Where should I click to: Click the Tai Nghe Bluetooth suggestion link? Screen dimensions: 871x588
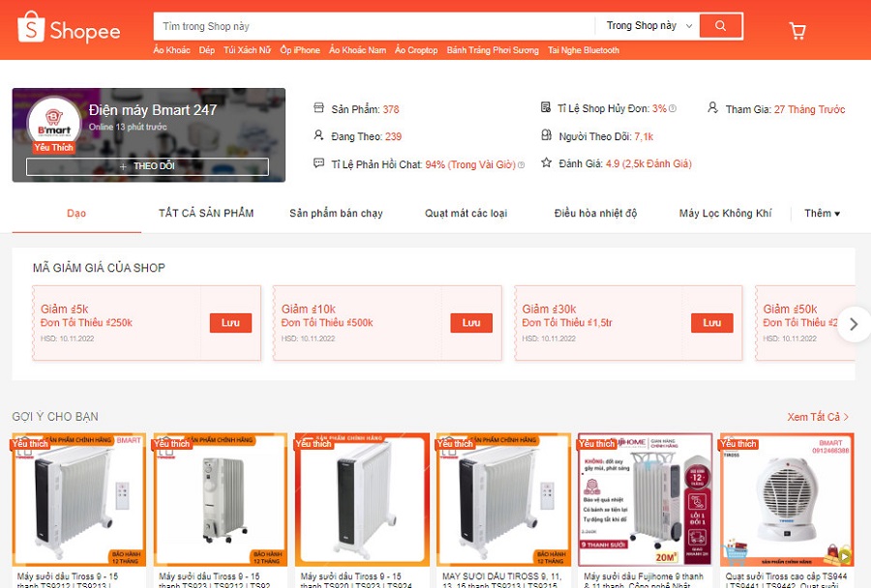[x=584, y=50]
